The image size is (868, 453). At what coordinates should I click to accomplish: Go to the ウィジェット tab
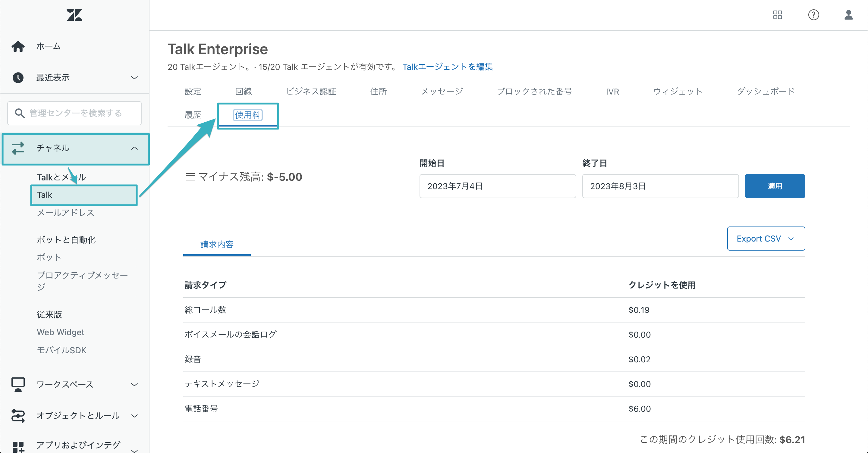pos(678,92)
